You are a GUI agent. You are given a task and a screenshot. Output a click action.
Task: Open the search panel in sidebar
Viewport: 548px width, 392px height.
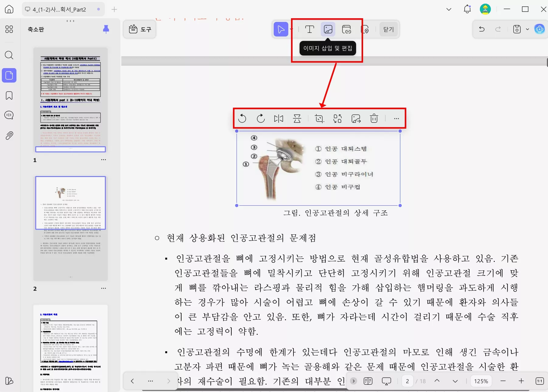[9, 55]
